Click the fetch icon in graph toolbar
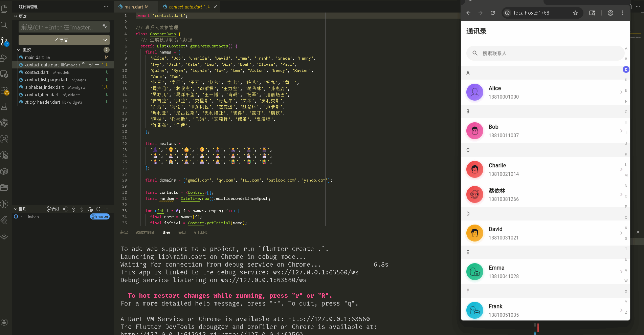The image size is (644, 335). [x=73, y=209]
